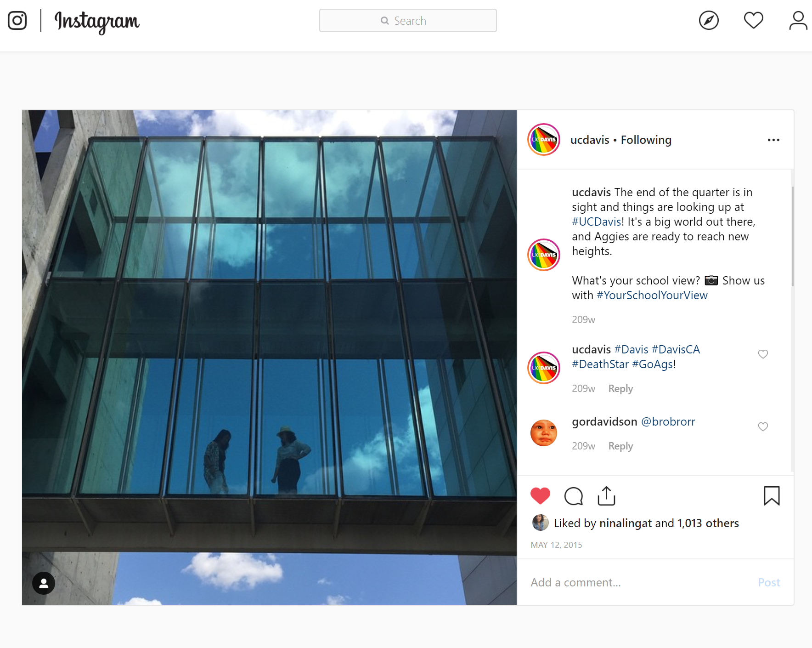Click the @brobrorr mention

[668, 421]
